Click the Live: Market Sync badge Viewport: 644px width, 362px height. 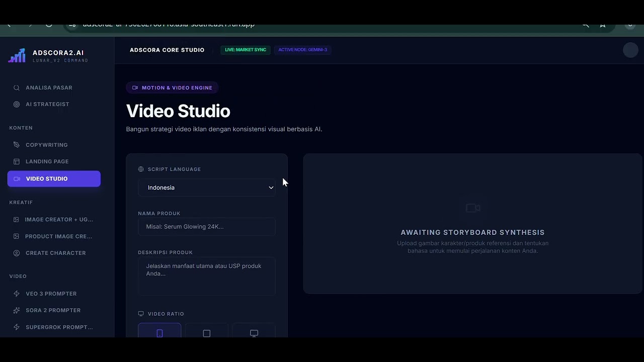tap(246, 50)
